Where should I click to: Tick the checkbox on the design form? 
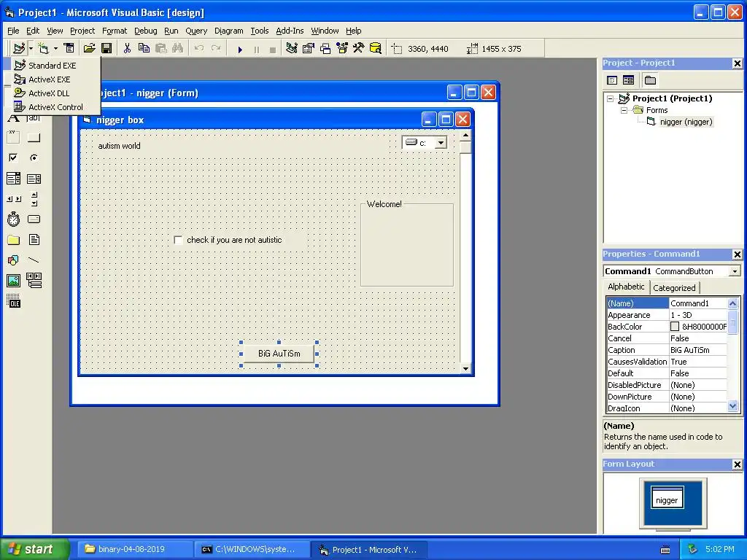pyautogui.click(x=178, y=240)
